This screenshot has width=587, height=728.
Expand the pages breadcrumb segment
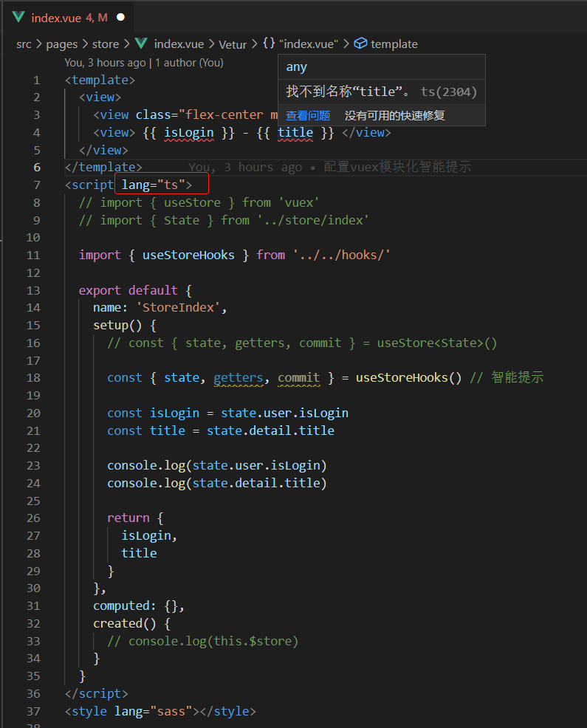[61, 44]
